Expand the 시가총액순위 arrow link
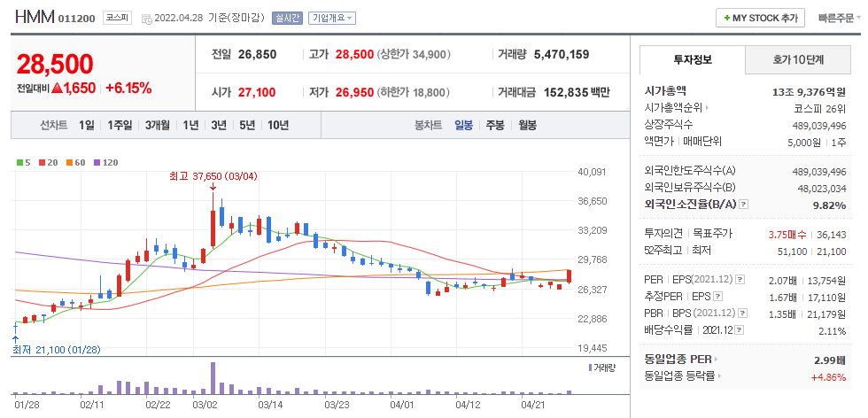Image resolution: width=868 pixels, height=418 pixels. [708, 108]
